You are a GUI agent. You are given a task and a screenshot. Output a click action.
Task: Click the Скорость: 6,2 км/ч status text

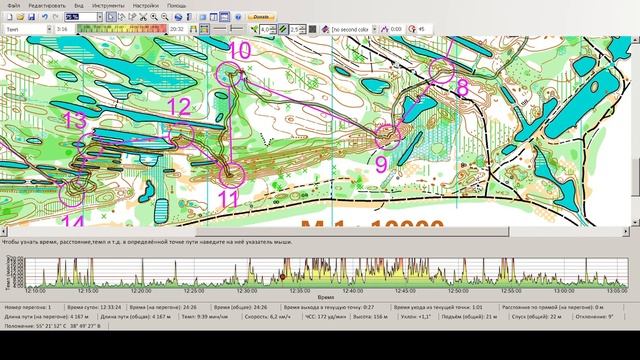268,316
